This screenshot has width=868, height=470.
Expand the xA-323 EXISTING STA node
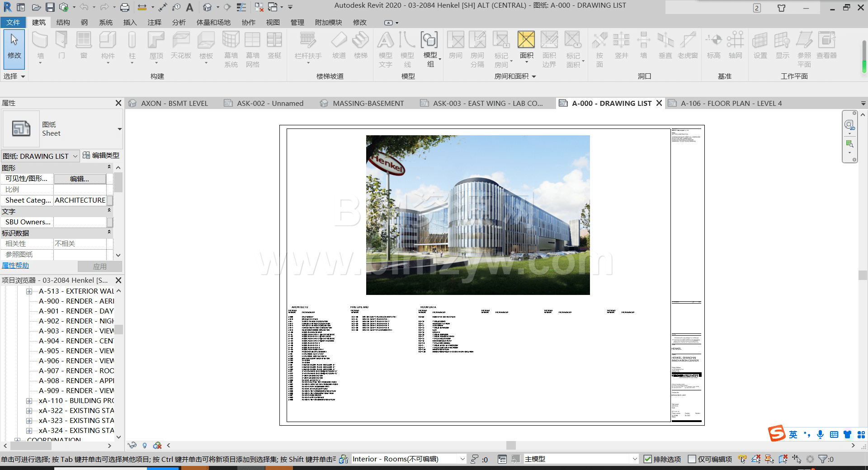tap(29, 421)
